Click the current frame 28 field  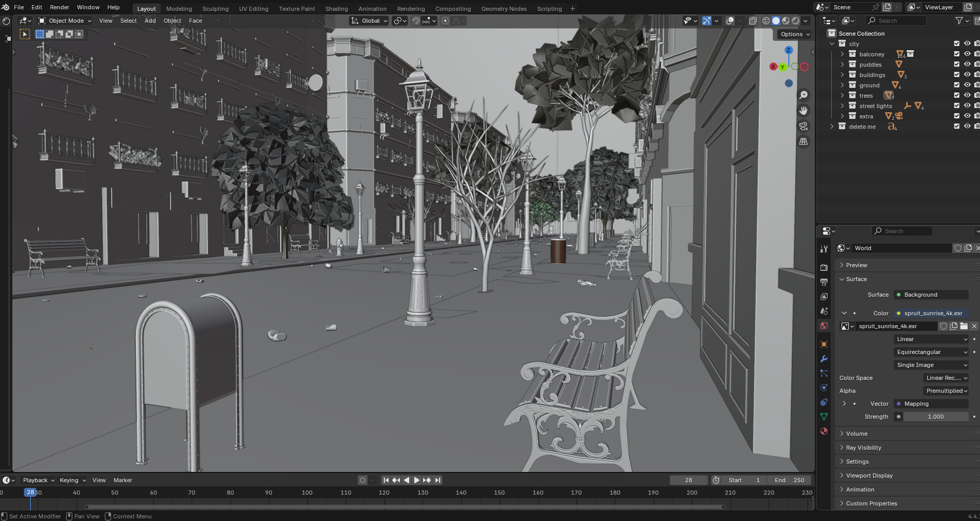click(689, 480)
